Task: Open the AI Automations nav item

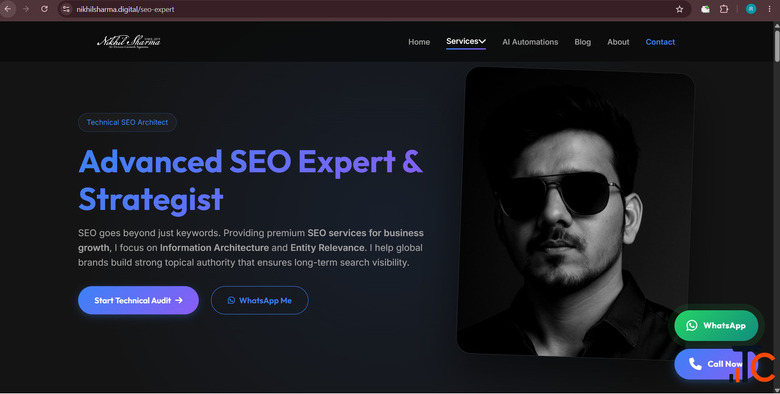Action: coord(530,42)
